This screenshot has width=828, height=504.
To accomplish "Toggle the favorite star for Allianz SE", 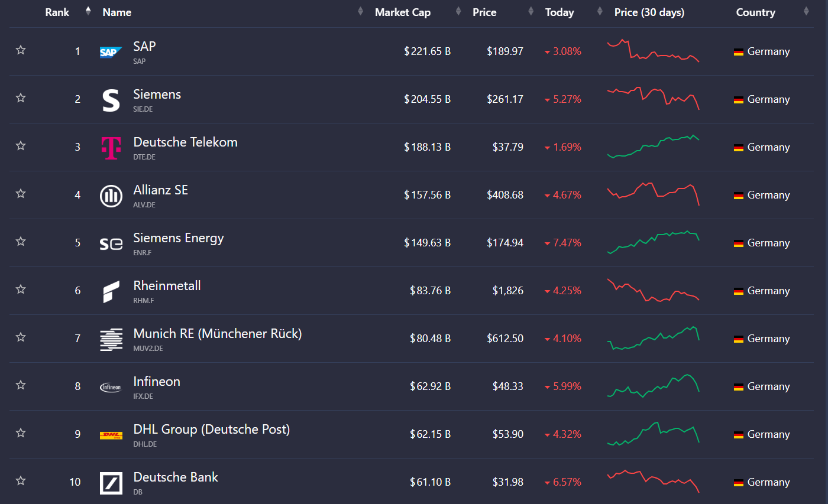I will tap(21, 193).
